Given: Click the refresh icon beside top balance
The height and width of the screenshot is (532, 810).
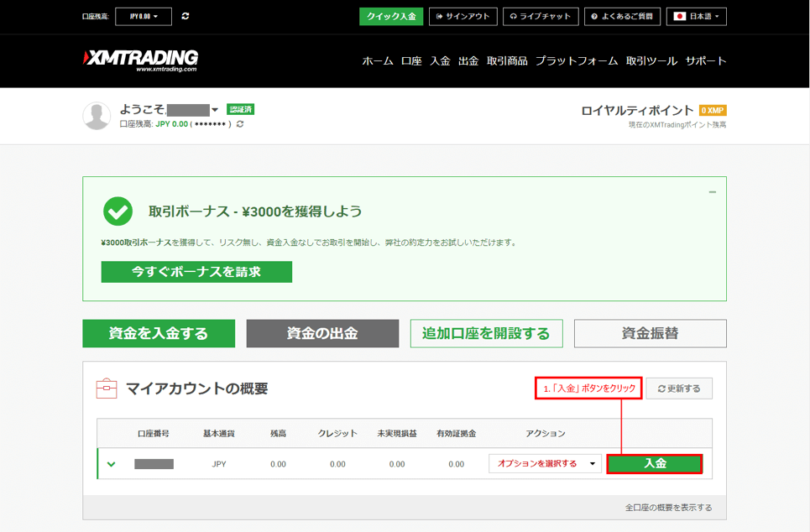Looking at the screenshot, I should coord(186,16).
